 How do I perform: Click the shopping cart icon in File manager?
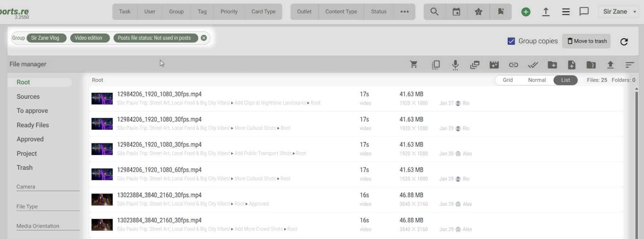click(413, 64)
